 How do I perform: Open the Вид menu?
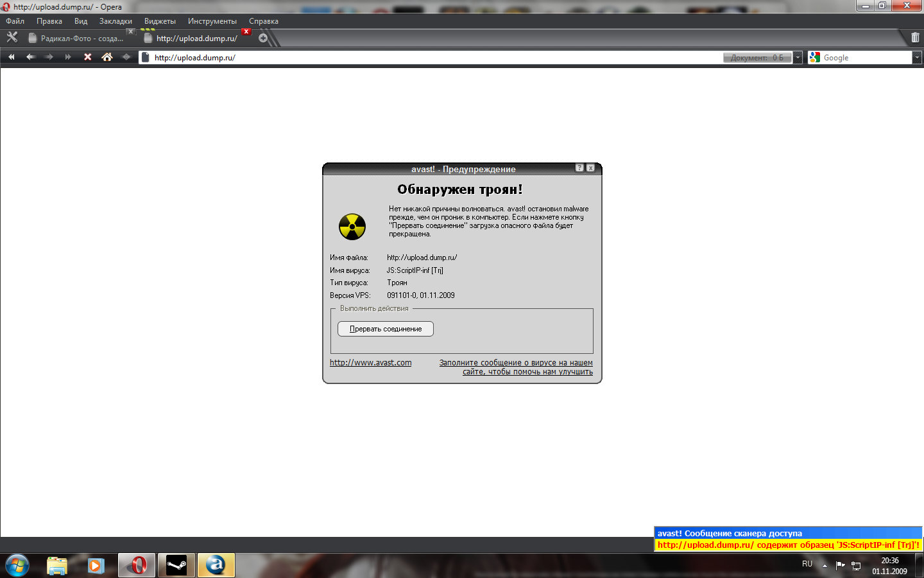(x=81, y=21)
